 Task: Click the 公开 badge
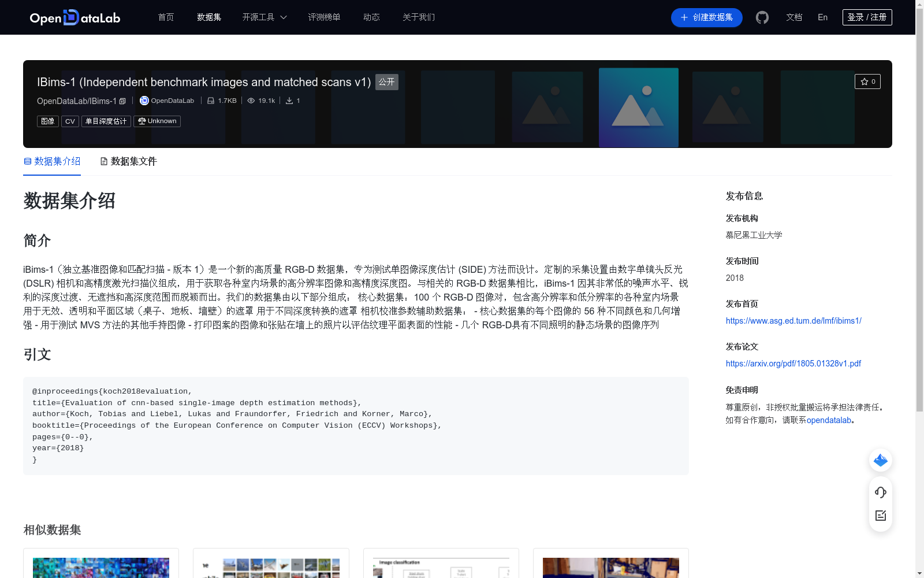click(x=387, y=82)
